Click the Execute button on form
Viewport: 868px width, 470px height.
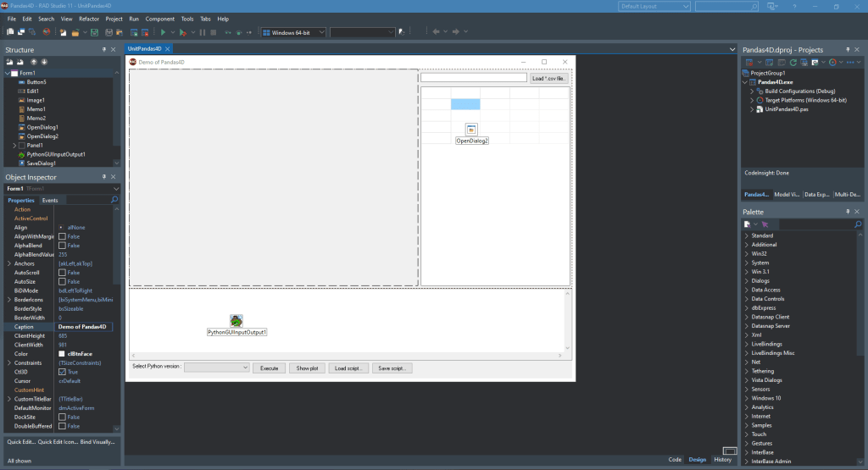coord(269,368)
